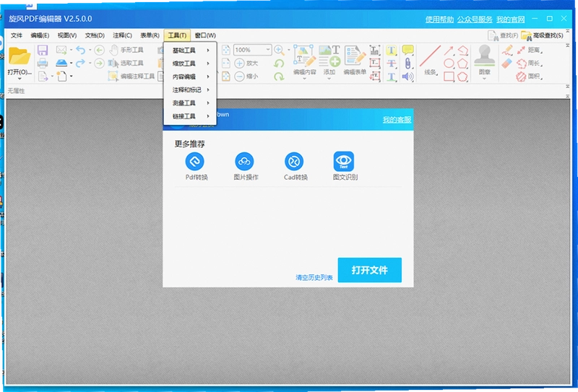This screenshot has width=578, height=392.
Task: Click the green Previous view circle arrow
Action: point(99,50)
